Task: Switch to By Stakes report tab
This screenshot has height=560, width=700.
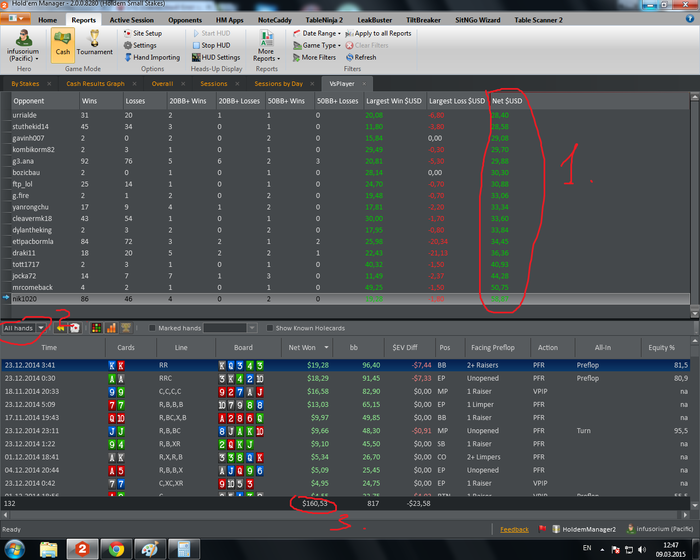Action: 25,84
